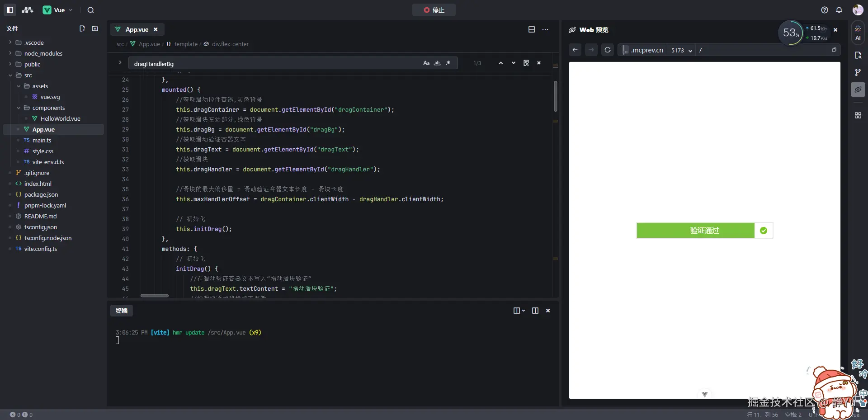The height and width of the screenshot is (420, 868).
Task: Open the notifications bell
Action: tap(839, 10)
